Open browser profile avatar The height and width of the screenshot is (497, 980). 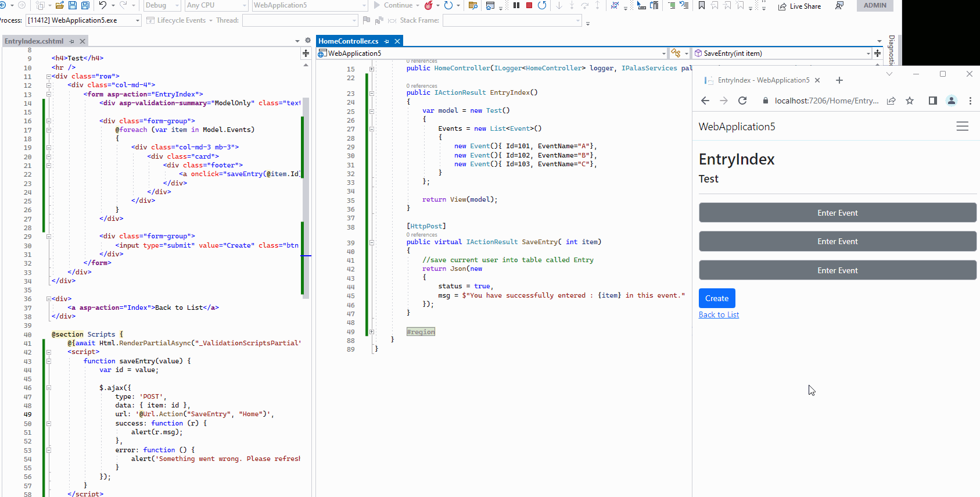point(952,101)
